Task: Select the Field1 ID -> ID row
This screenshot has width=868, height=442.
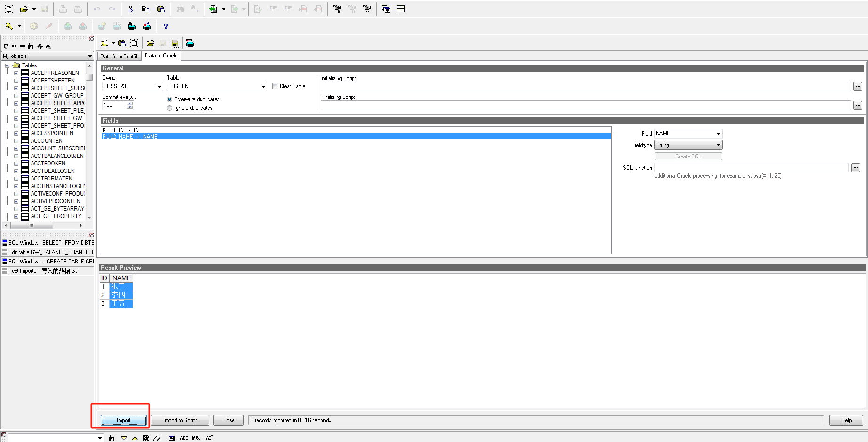Action: tap(356, 131)
